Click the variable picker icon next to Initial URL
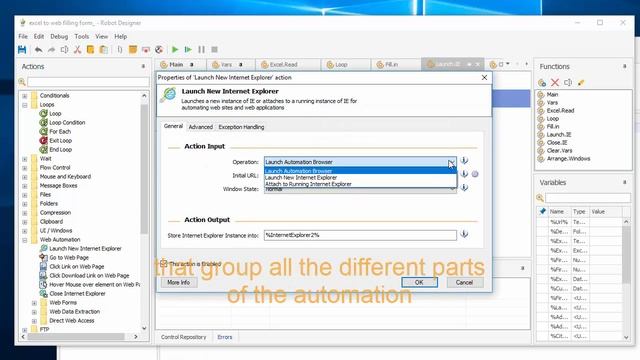The image size is (640, 360). point(475,174)
